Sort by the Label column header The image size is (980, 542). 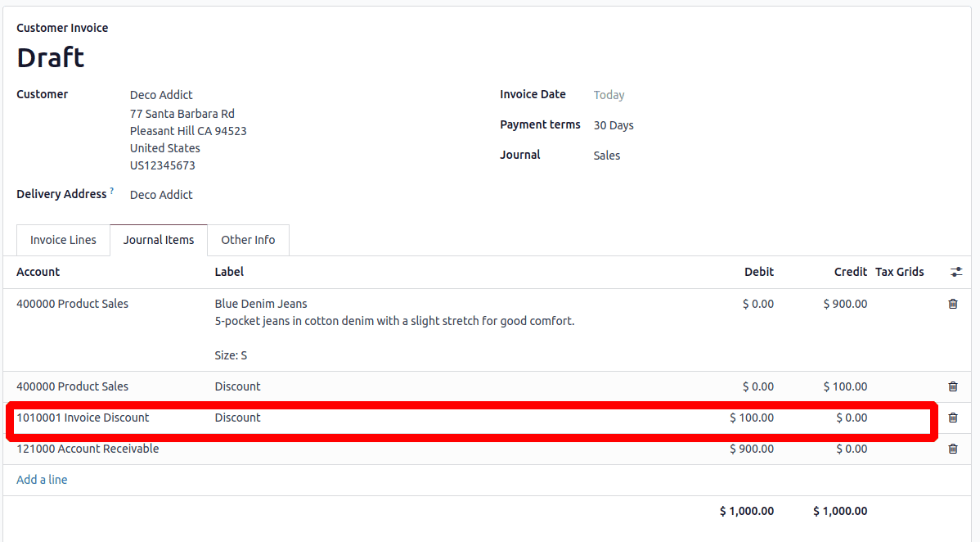(x=229, y=272)
